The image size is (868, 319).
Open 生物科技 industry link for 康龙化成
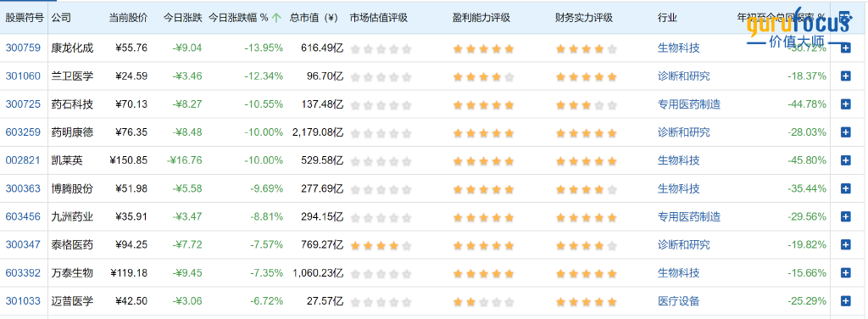678,48
